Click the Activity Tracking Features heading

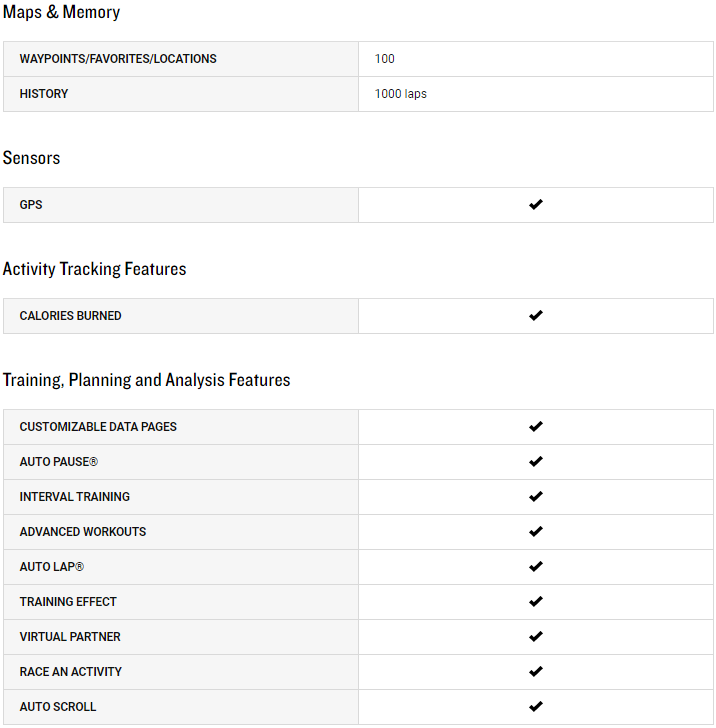[95, 269]
